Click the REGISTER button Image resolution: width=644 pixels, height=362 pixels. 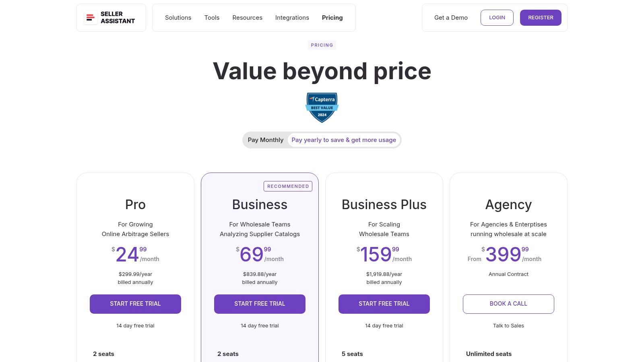click(541, 18)
